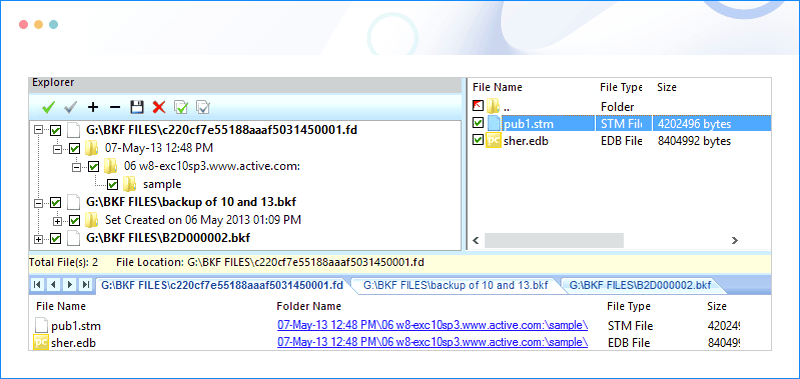Image resolution: width=800 pixels, height=379 pixels.
Task: Toggle the 06 w8-exc10sp3.www.active.com checkbox
Action: [x=93, y=167]
